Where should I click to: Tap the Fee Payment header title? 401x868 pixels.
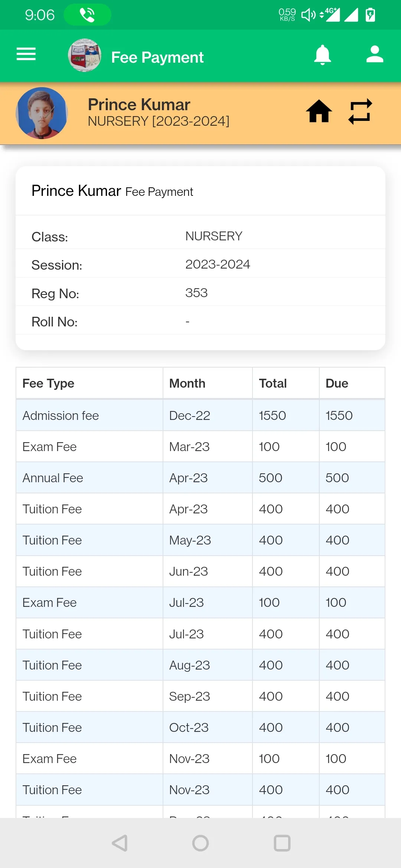point(157,57)
